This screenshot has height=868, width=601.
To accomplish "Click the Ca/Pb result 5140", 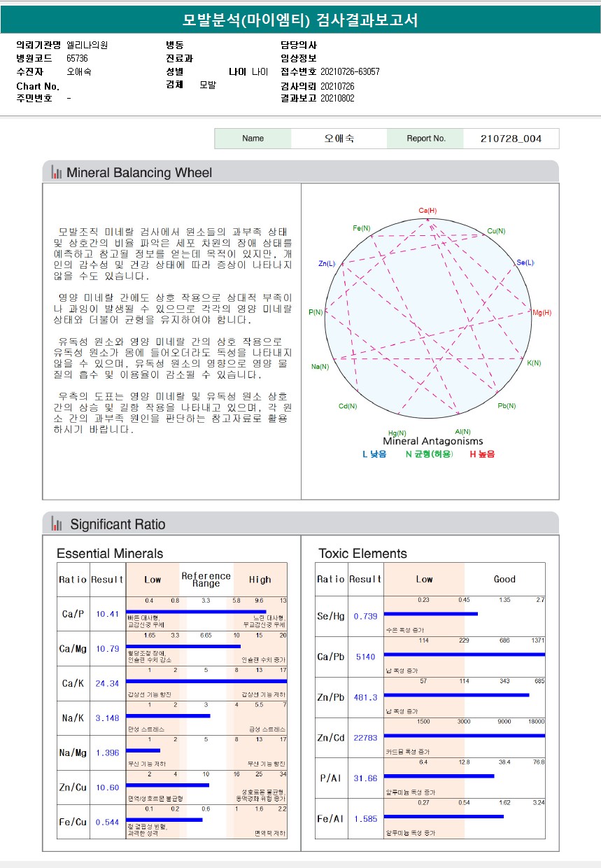I will click(x=366, y=657).
